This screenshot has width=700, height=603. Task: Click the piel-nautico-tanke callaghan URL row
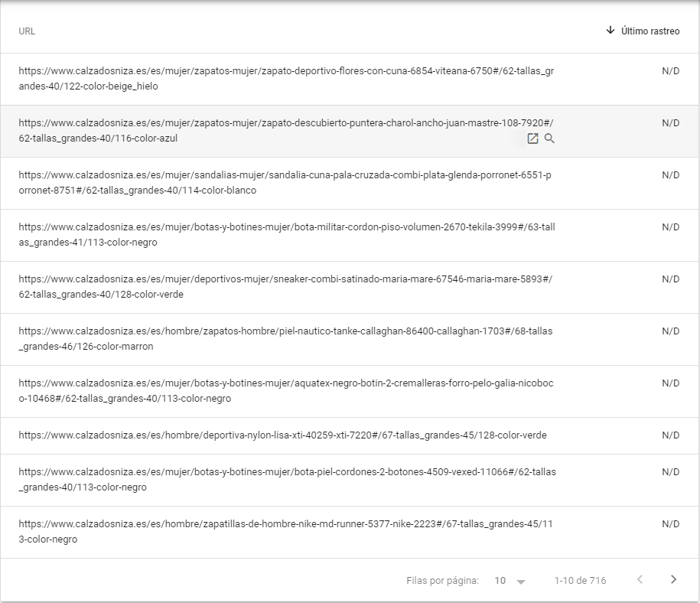[285, 339]
